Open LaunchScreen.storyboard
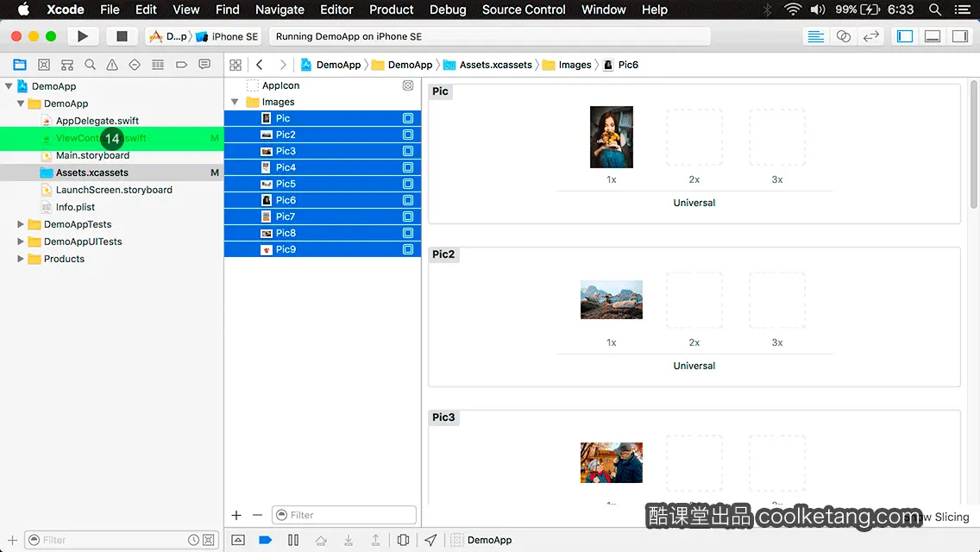 (114, 190)
